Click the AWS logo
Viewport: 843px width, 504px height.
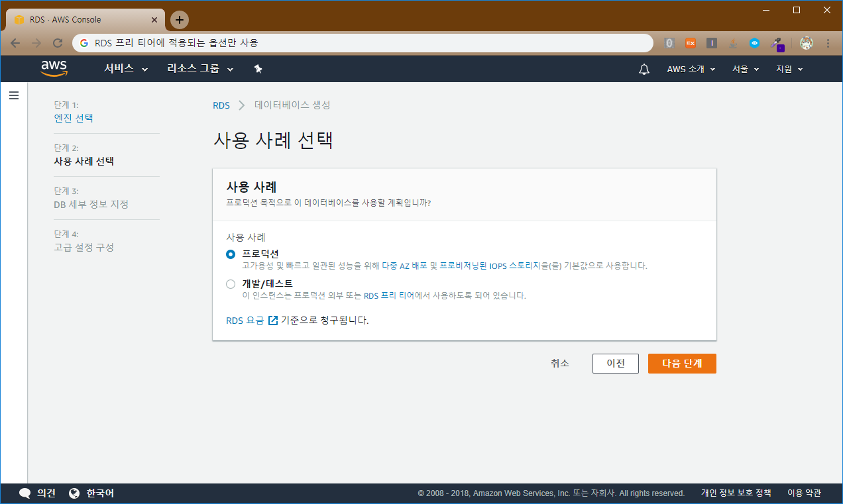pos(54,69)
